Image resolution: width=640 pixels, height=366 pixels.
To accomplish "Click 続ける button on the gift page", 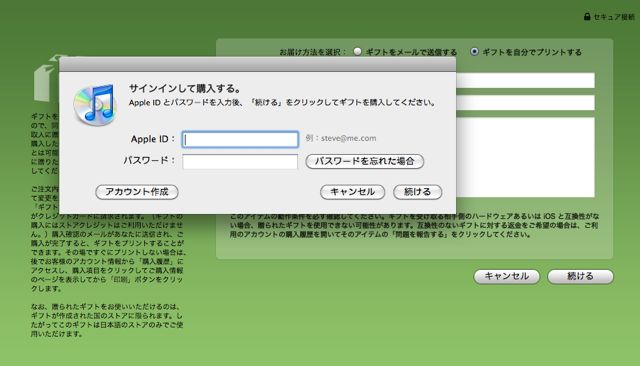I will pos(580,276).
